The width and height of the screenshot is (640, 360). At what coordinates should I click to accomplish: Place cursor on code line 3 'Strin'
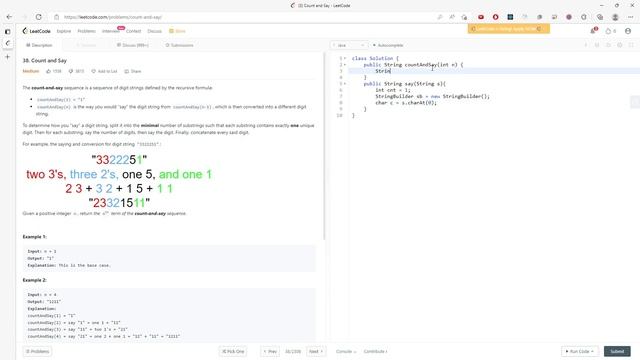coord(383,71)
